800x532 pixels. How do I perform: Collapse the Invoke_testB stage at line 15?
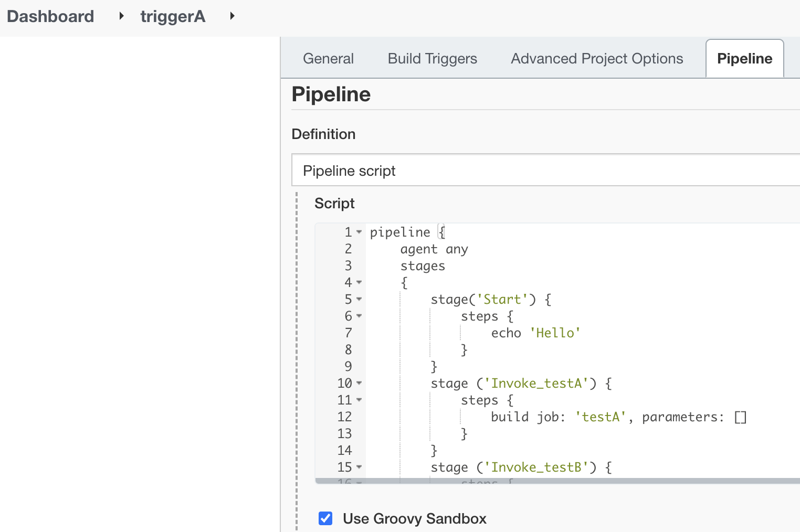tap(359, 467)
